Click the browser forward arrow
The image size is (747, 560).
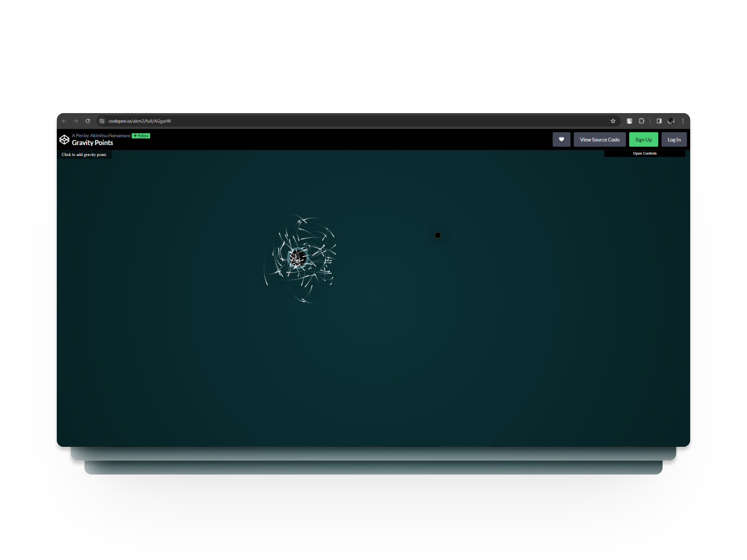click(76, 121)
